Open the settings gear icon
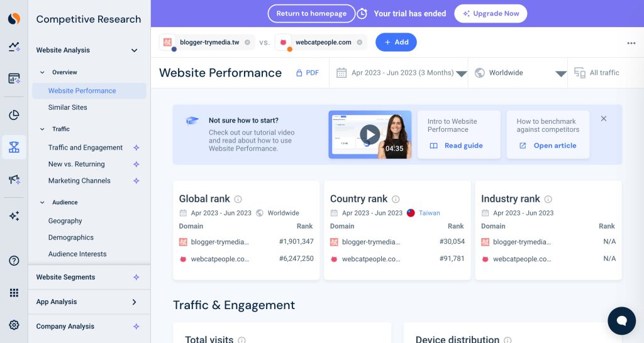Image resolution: width=644 pixels, height=343 pixels. click(x=14, y=325)
